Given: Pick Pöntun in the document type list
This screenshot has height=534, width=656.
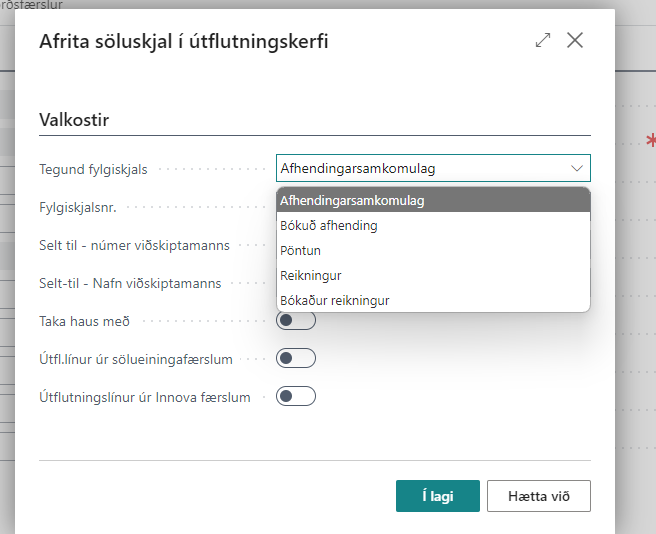Looking at the screenshot, I should pyautogui.click(x=300, y=250).
